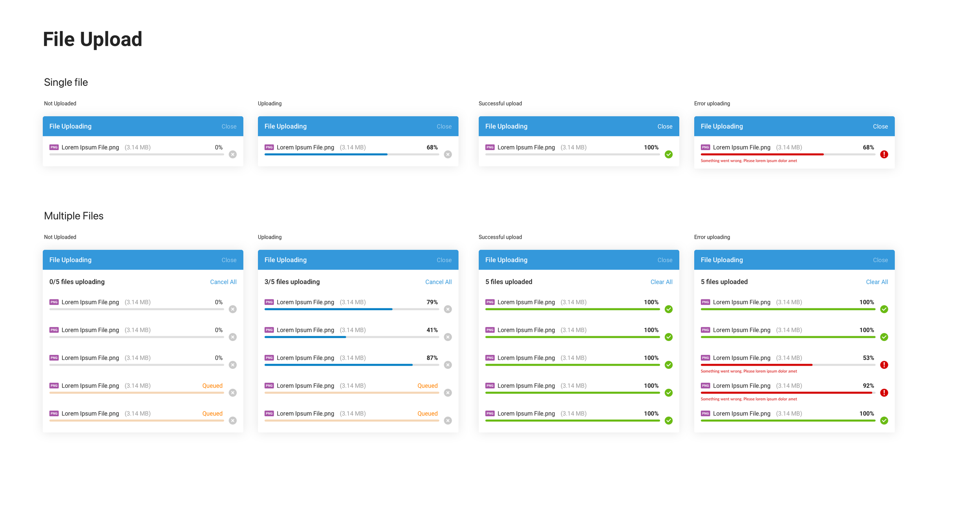Click the error icon beside the 92% failed file
The width and height of the screenshot is (980, 506).
(884, 392)
